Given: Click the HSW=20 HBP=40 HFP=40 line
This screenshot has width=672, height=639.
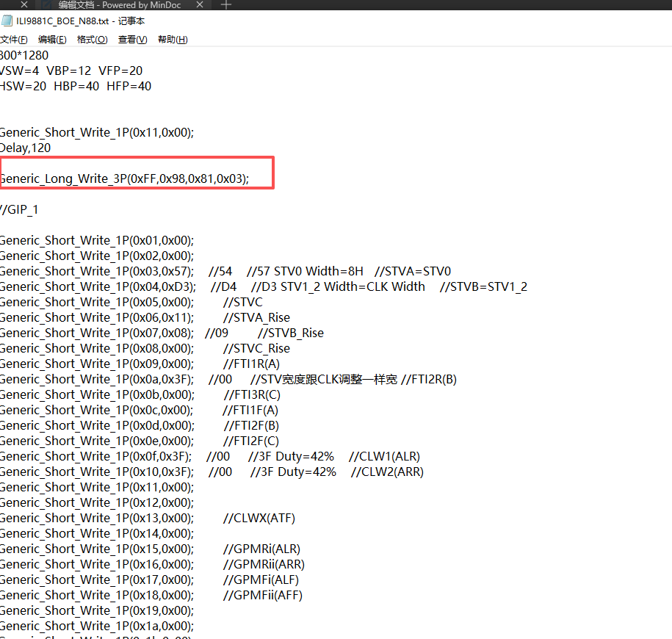Looking at the screenshot, I should pos(76,87).
